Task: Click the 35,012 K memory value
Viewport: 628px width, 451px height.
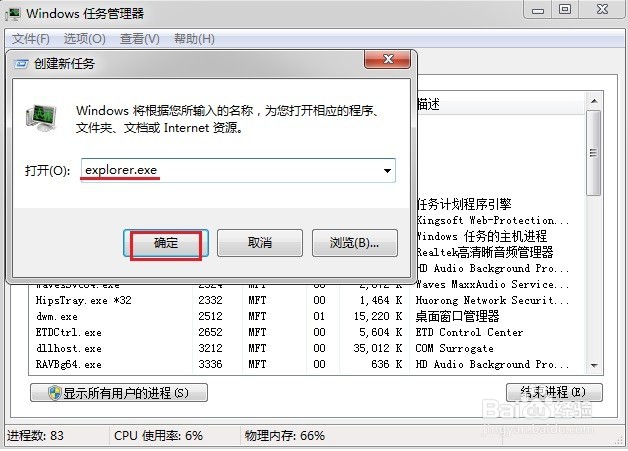Action: tap(378, 348)
